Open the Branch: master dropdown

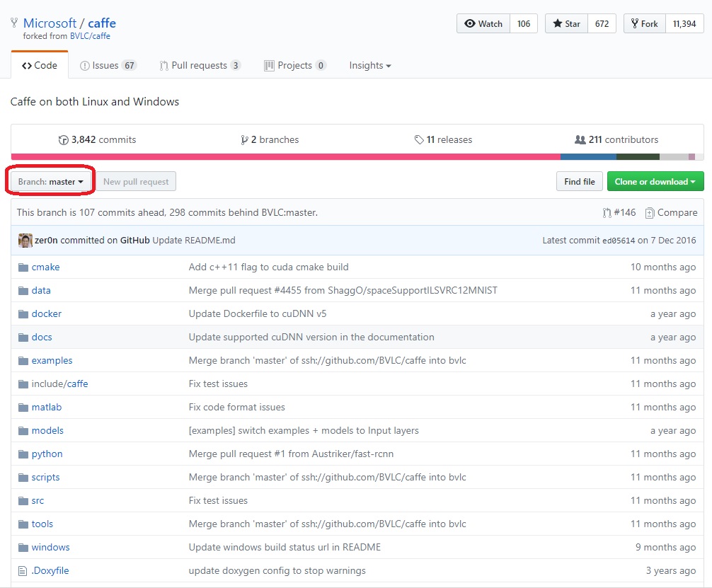(50, 182)
